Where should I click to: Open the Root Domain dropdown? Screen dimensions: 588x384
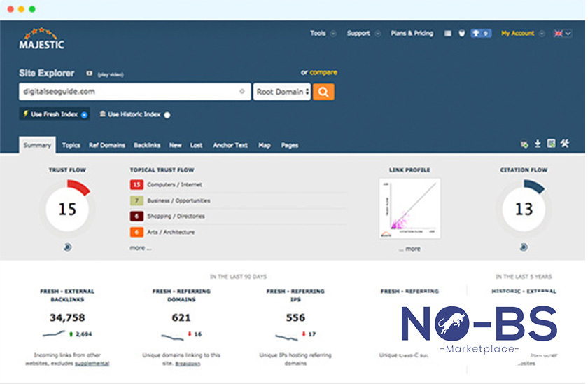282,92
